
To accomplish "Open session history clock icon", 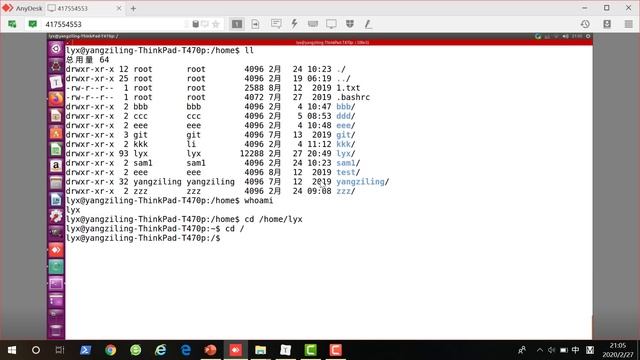I will tap(585, 24).
